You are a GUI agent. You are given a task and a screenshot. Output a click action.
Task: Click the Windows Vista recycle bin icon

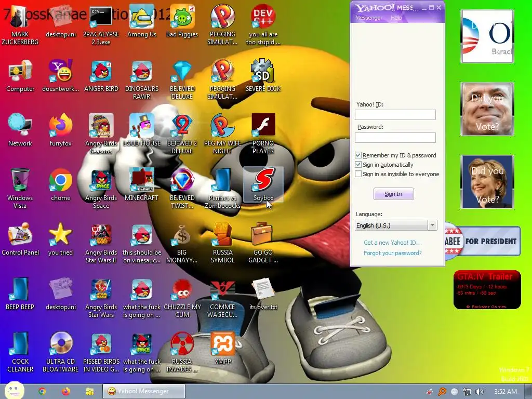(x=20, y=188)
